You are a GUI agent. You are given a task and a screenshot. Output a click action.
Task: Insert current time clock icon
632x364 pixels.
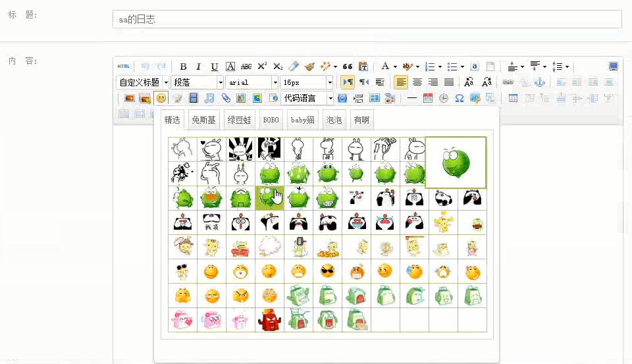(444, 98)
